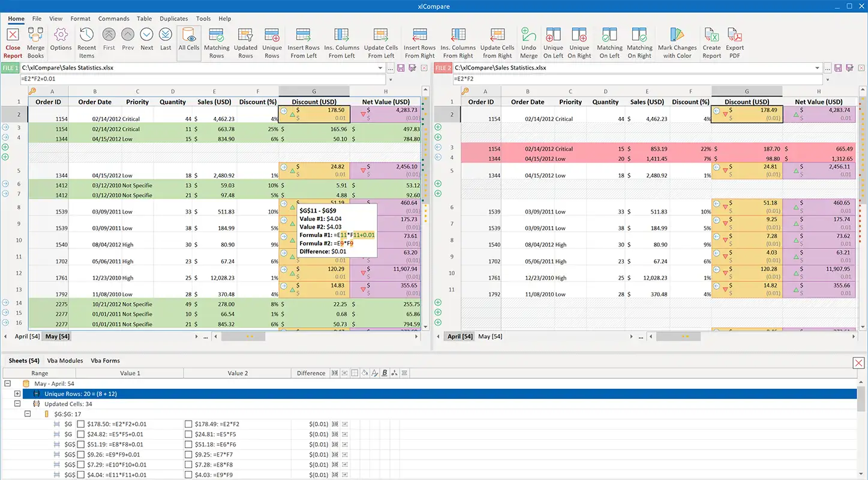
Task: Switch to the Vba Modules tab
Action: [65, 360]
